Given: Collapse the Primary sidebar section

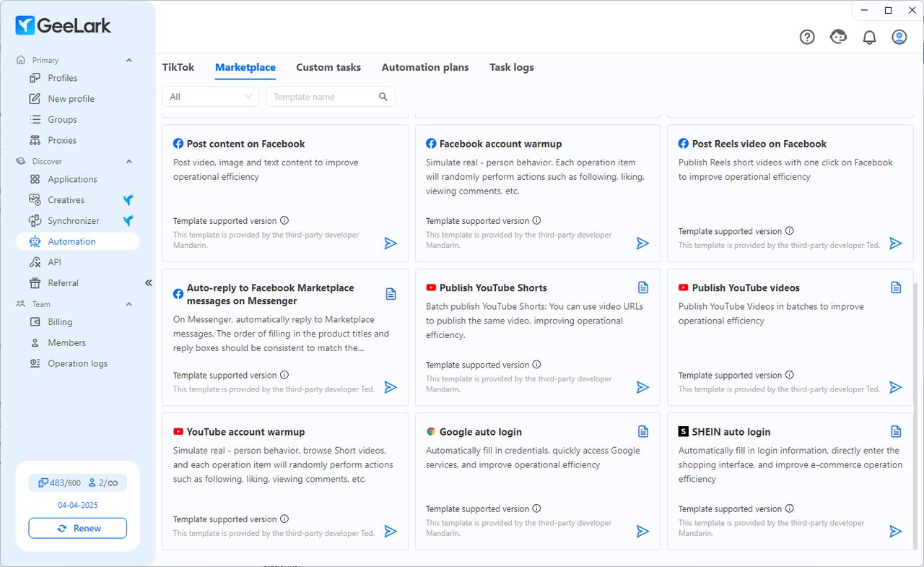Looking at the screenshot, I should [129, 60].
